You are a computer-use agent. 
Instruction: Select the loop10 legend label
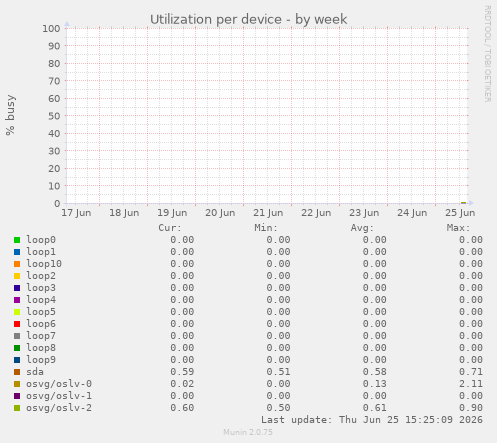pyautogui.click(x=44, y=264)
